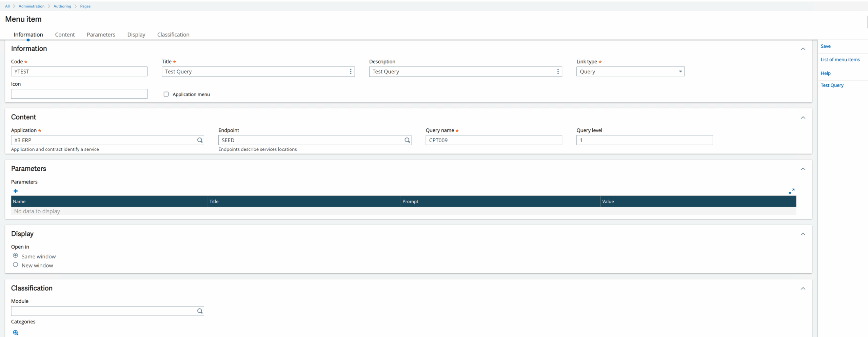868x337 pixels.
Task: Select the New window radio button
Action: click(15, 265)
